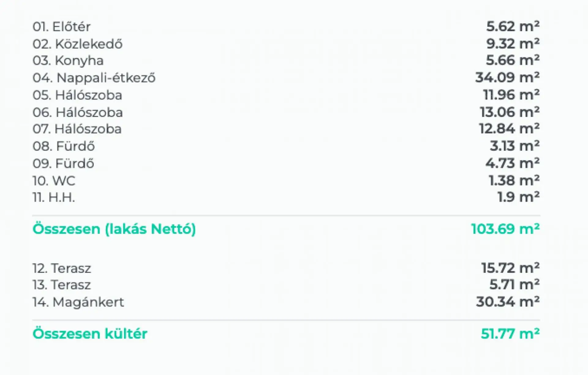Select the 51.77 m² outdoor total
This screenshot has width=588, height=375.
coord(510,334)
